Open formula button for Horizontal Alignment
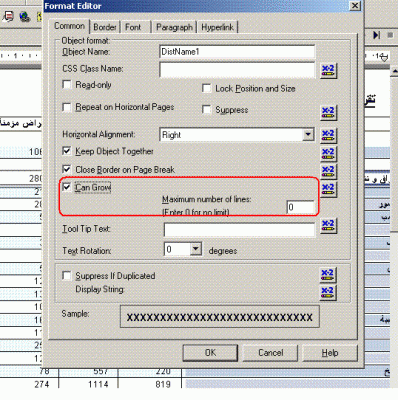This screenshot has width=398, height=400. pyautogui.click(x=328, y=135)
